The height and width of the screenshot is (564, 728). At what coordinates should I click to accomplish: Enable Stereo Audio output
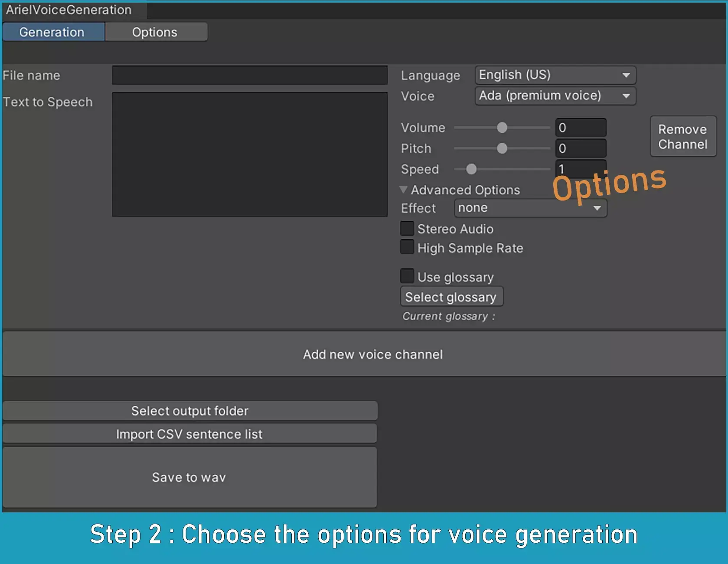[407, 228]
